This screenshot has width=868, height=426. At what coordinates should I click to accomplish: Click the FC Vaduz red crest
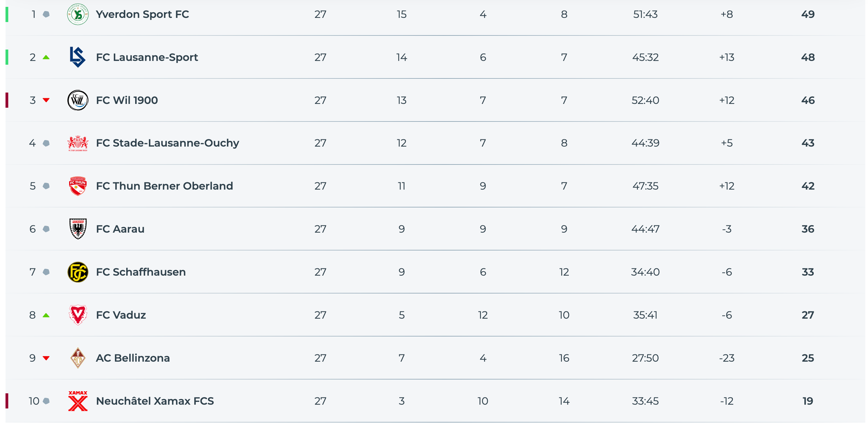click(x=78, y=315)
